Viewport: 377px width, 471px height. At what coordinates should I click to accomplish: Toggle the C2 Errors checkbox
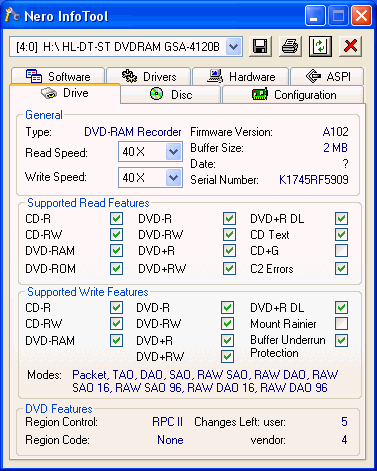[x=341, y=269]
